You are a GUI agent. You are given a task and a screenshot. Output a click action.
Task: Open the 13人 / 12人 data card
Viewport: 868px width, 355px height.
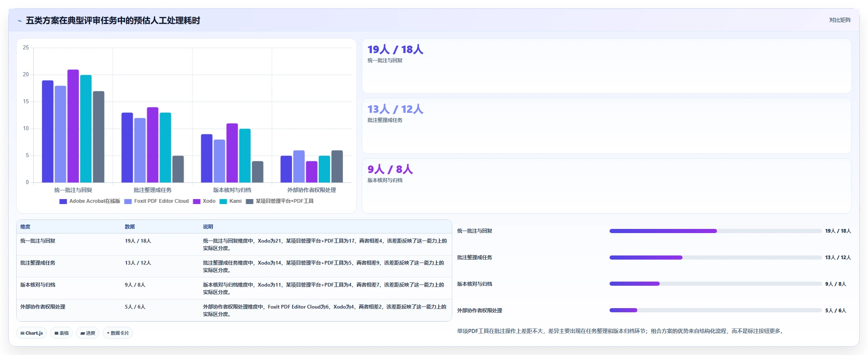click(x=607, y=126)
